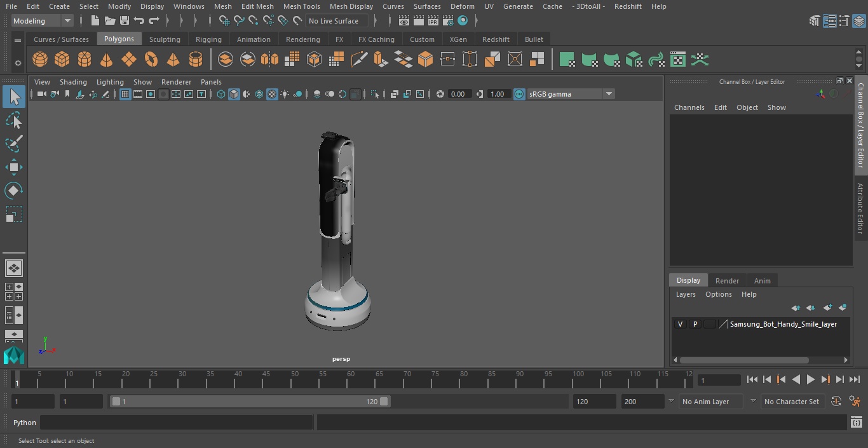The width and height of the screenshot is (868, 448).
Task: Click the layer list horizontal scrollbar
Action: [744, 360]
